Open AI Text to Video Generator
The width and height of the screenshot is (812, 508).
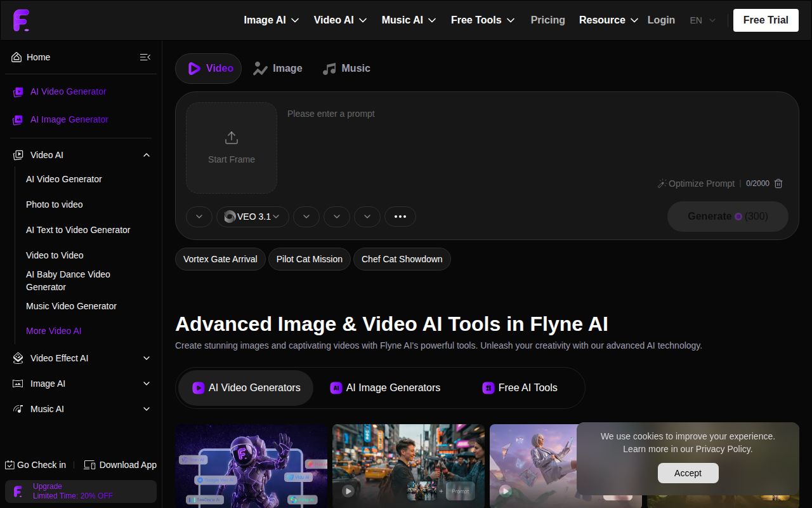pyautogui.click(x=78, y=230)
